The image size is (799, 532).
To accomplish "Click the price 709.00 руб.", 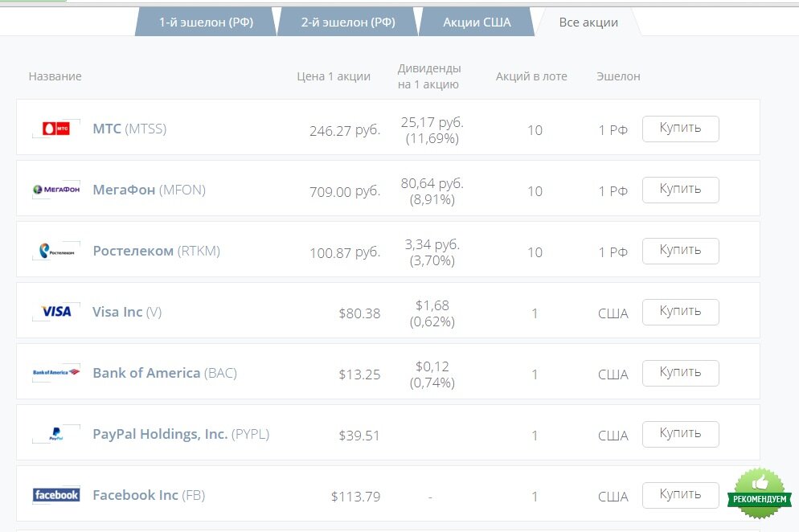I will (345, 191).
